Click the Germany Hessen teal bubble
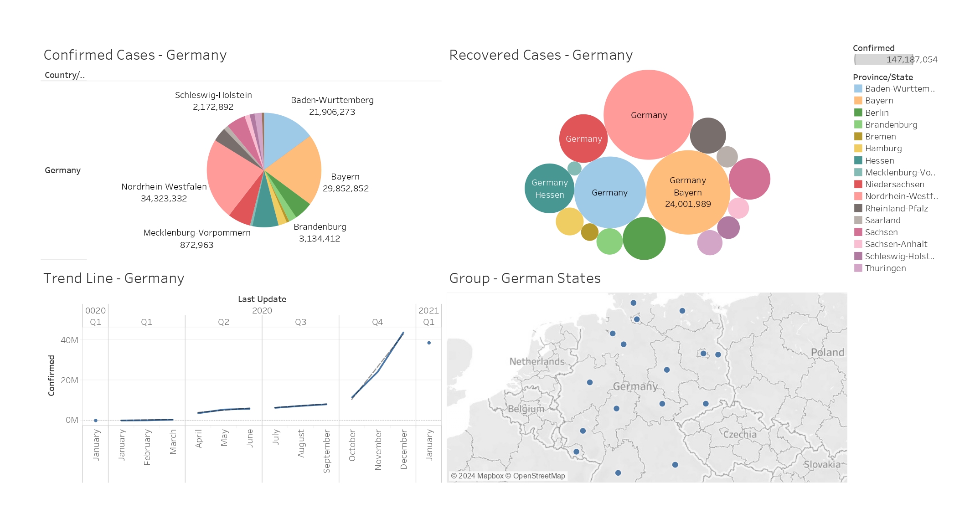This screenshot has height=524, width=980. click(549, 188)
